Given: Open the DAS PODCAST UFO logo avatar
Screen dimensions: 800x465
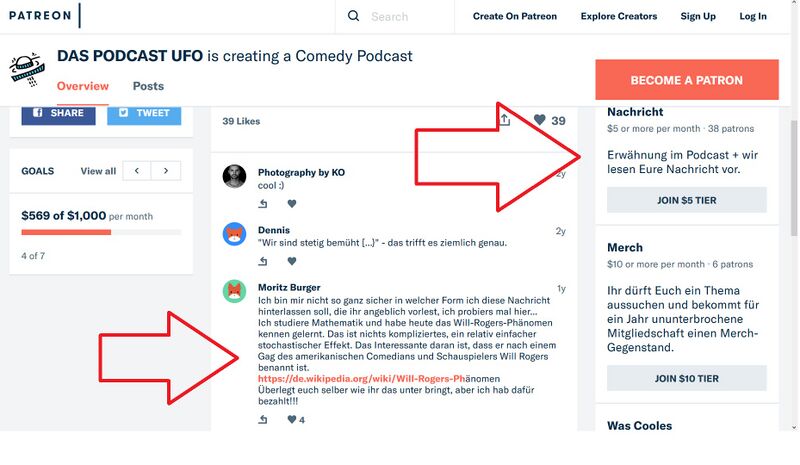Looking at the screenshot, I should (27, 69).
